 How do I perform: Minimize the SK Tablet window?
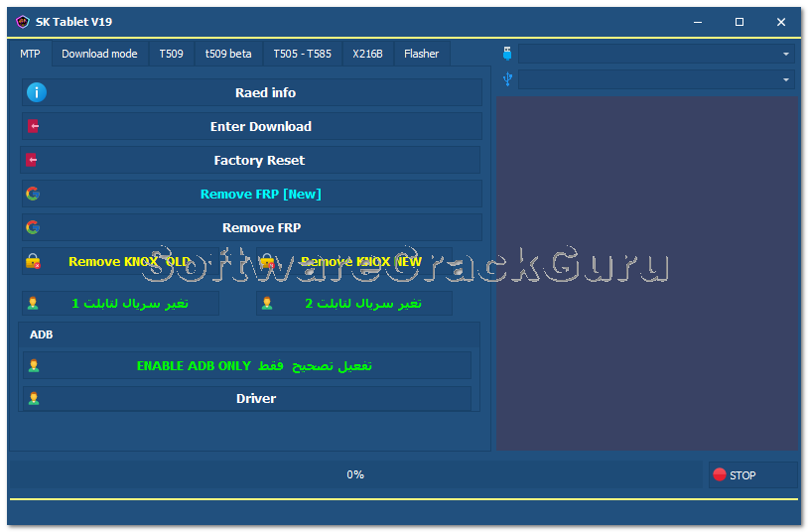(698, 22)
